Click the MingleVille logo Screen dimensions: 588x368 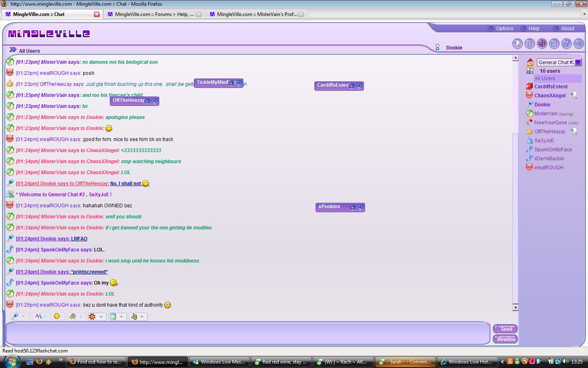(49, 34)
